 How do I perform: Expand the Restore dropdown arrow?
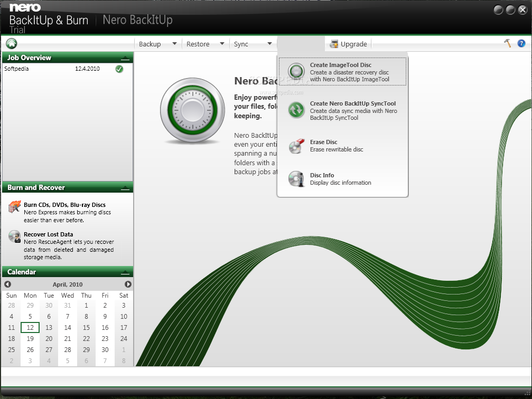222,43
